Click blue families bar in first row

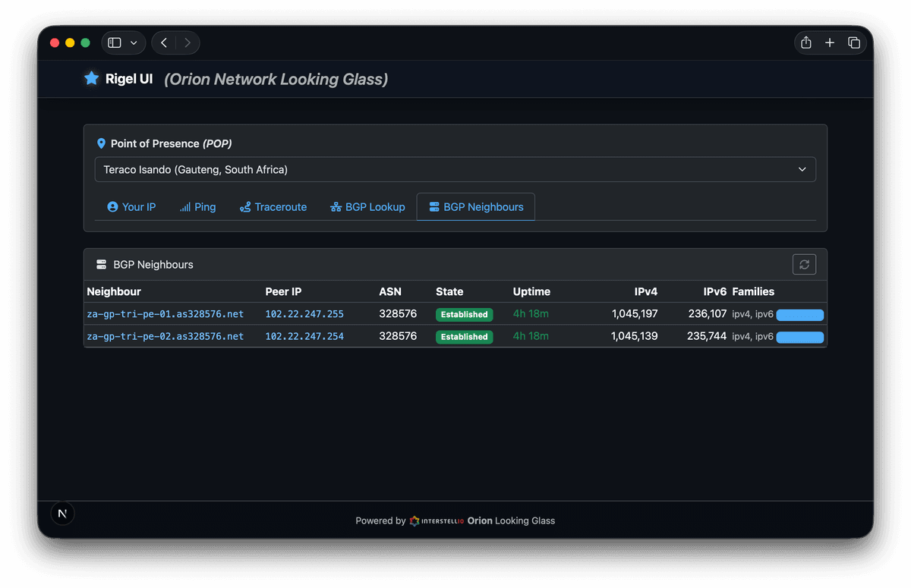(799, 314)
